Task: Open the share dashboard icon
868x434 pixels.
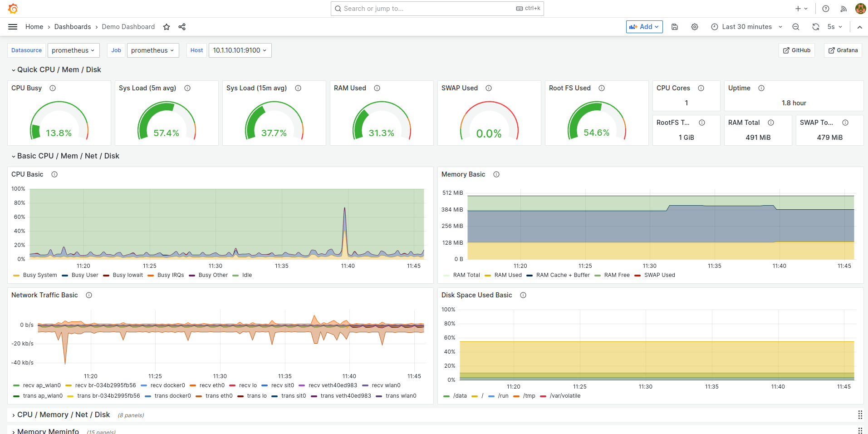Action: pyautogui.click(x=182, y=27)
